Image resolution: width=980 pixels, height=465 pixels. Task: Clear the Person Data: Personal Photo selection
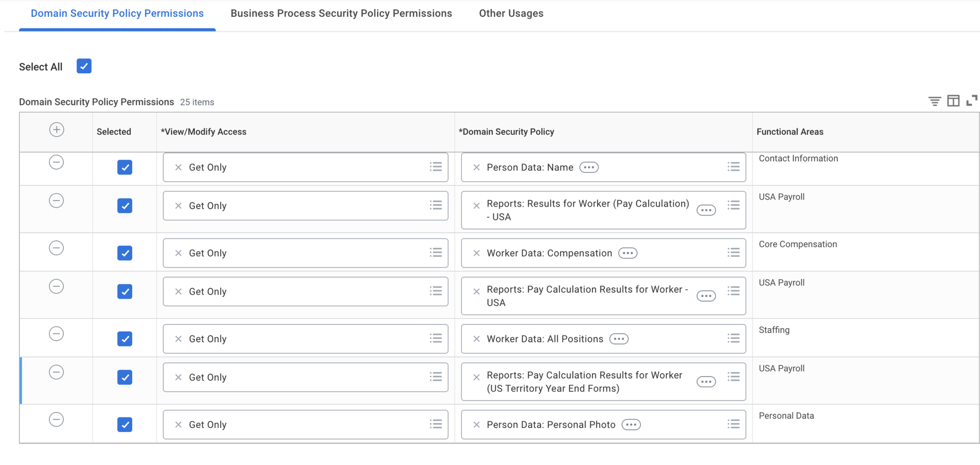click(476, 425)
